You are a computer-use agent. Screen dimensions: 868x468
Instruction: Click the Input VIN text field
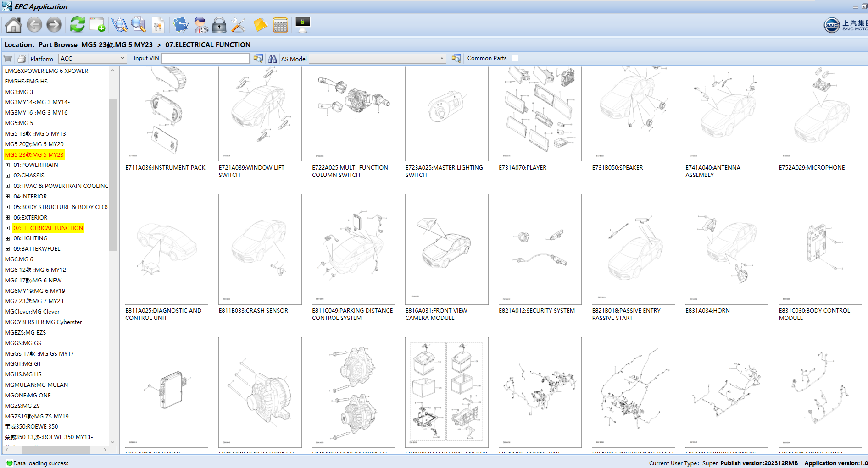click(x=205, y=58)
